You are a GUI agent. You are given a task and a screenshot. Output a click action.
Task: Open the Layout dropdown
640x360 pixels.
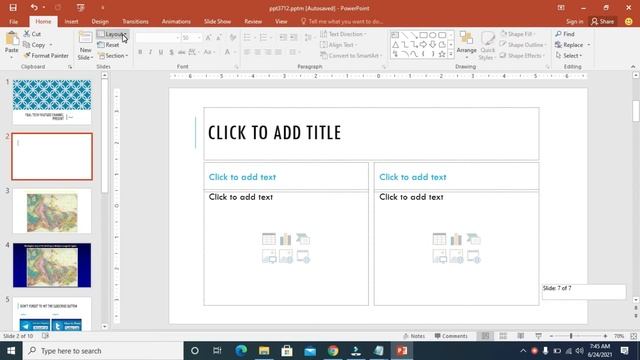(112, 34)
